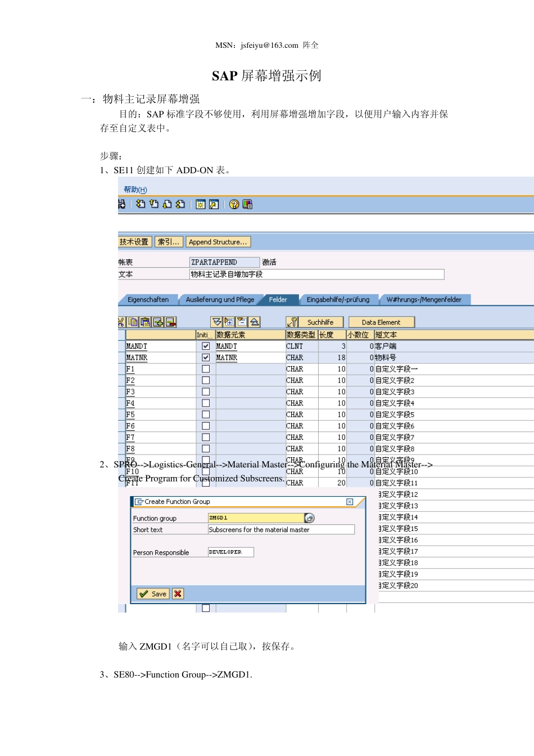
Task: Click the CLNT data type cell
Action: [302, 346]
